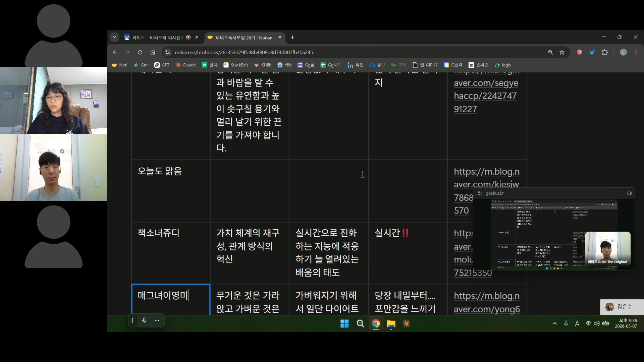
Task: Show hidden system tray icons
Action: click(555, 323)
